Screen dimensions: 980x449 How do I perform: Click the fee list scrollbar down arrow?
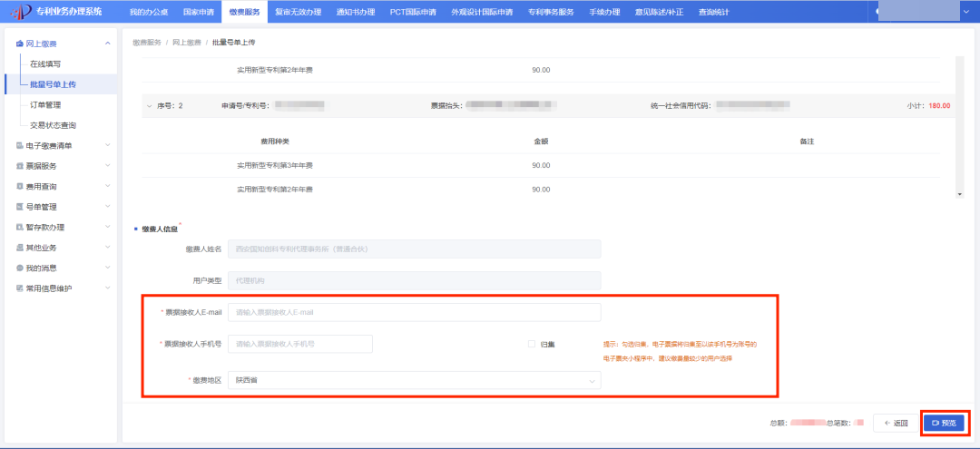pos(960,194)
